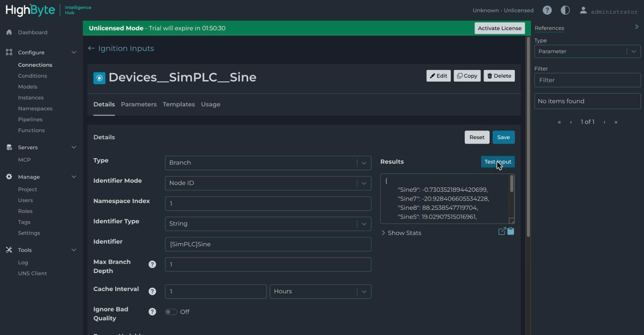Collapse the Servers menu section chevron
This screenshot has width=644, height=335.
pyautogui.click(x=74, y=147)
